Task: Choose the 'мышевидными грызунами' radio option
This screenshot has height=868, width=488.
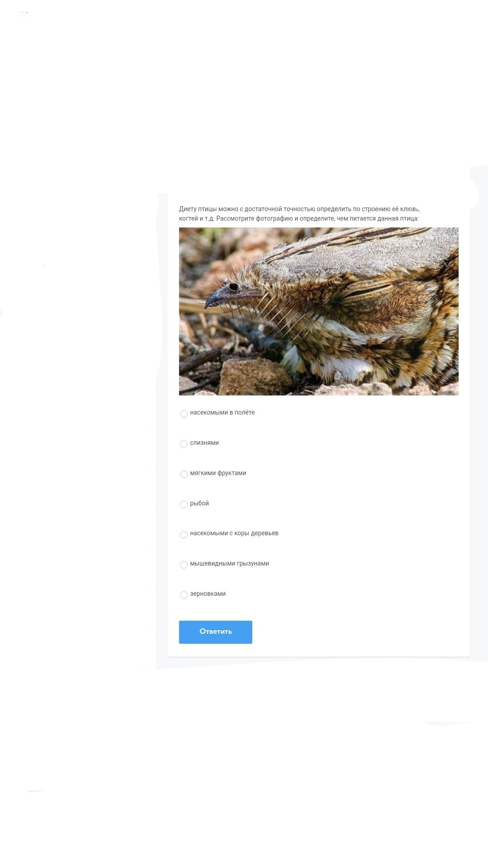Action: point(184,565)
